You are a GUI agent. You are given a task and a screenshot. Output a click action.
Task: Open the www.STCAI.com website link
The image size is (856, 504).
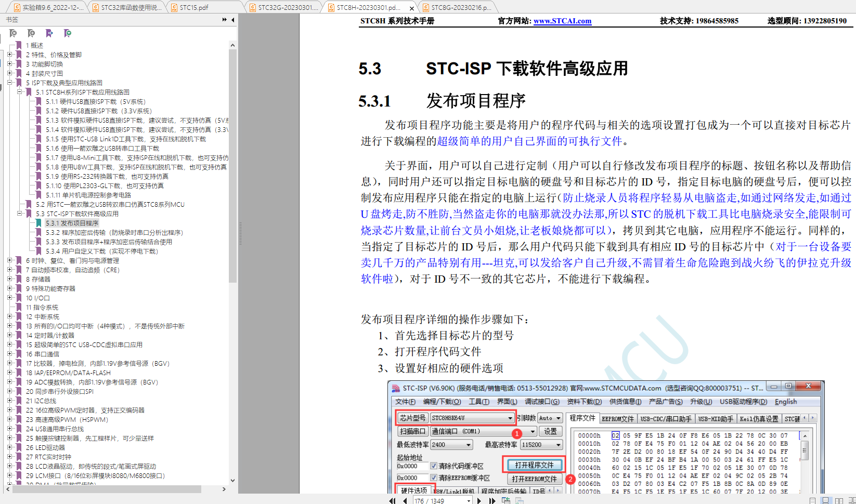coord(562,21)
